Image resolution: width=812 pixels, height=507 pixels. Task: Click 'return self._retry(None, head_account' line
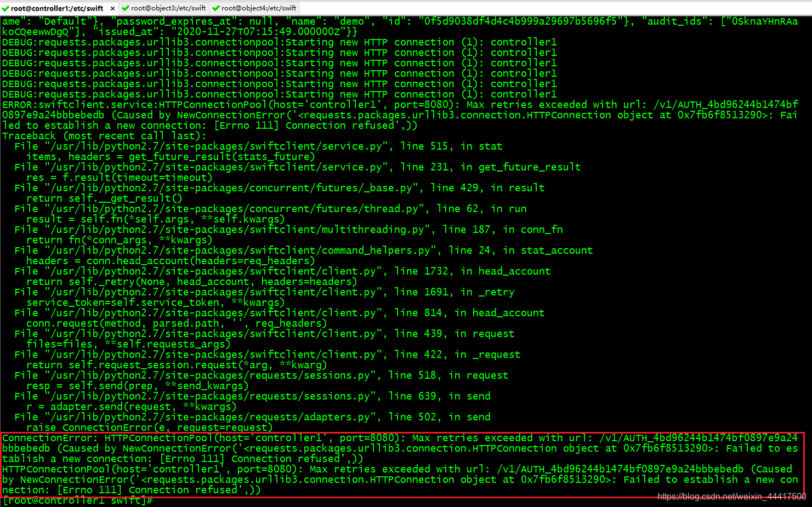pos(192,282)
